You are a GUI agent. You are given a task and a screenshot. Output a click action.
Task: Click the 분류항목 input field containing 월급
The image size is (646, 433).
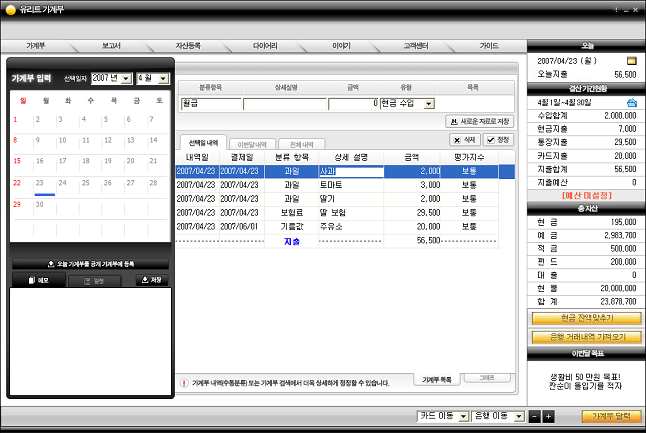pyautogui.click(x=211, y=104)
